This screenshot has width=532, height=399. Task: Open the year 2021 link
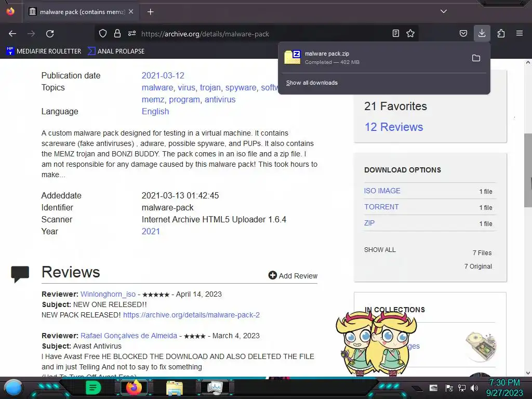click(151, 231)
